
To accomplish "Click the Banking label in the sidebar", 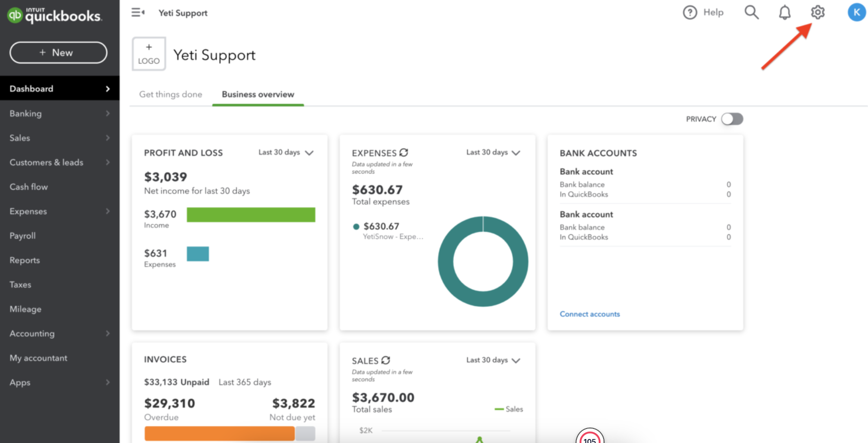I will point(26,114).
